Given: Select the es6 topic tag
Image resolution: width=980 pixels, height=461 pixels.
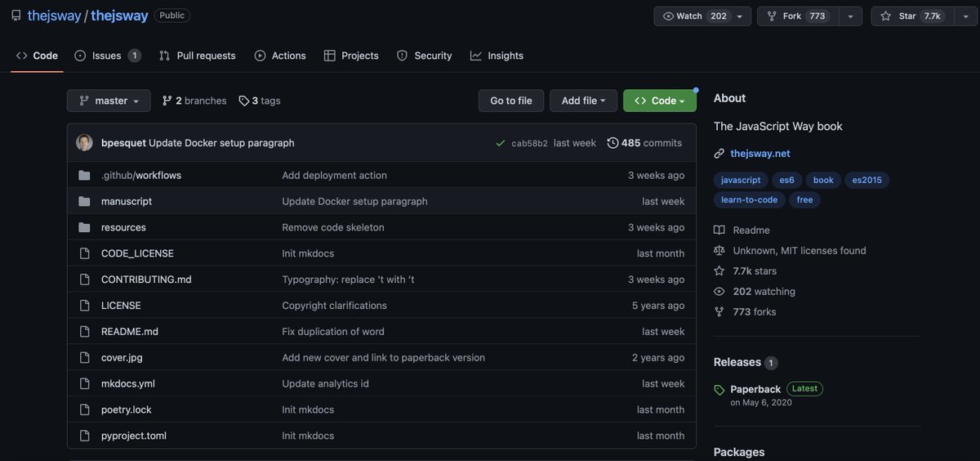Looking at the screenshot, I should click(x=786, y=180).
